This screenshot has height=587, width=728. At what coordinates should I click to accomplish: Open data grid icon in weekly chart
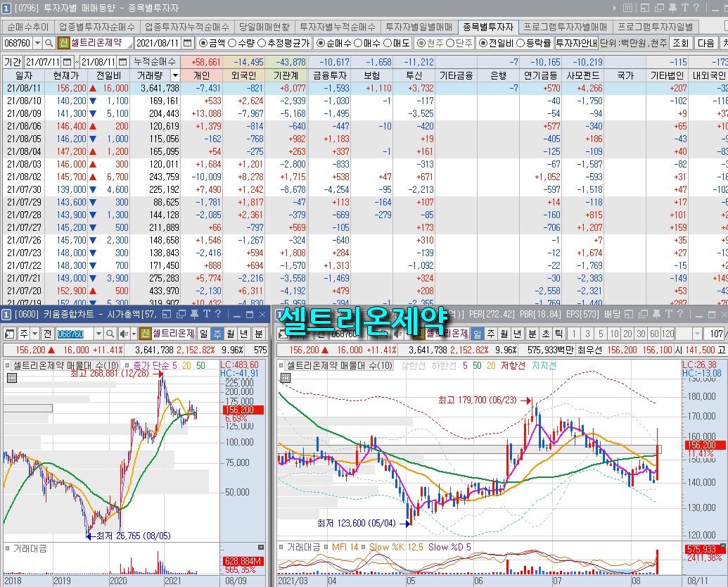click(12, 378)
